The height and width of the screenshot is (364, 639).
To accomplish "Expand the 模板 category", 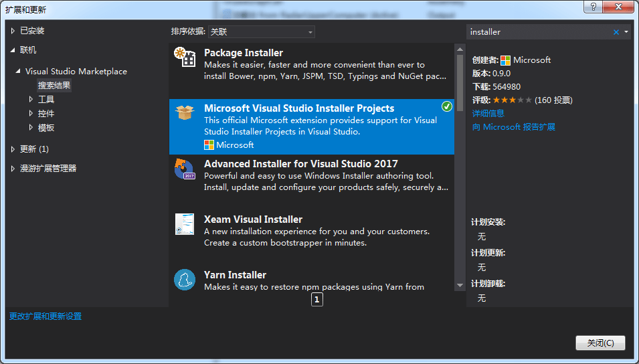I will (31, 128).
